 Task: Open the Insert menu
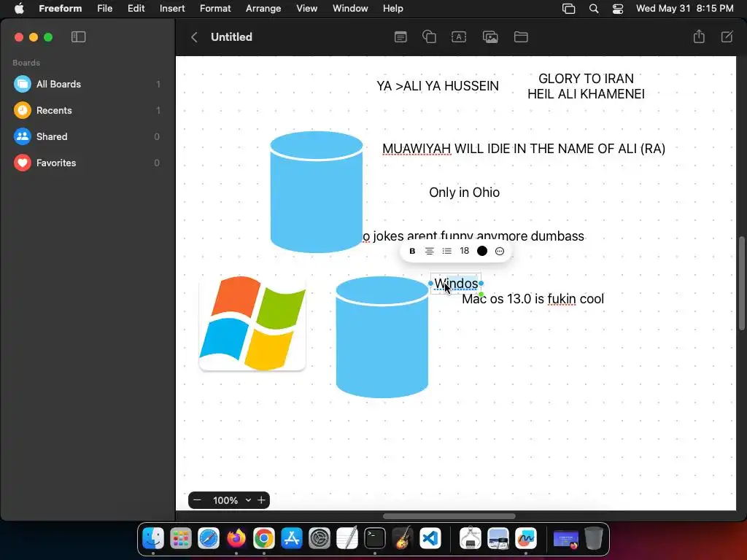click(172, 9)
